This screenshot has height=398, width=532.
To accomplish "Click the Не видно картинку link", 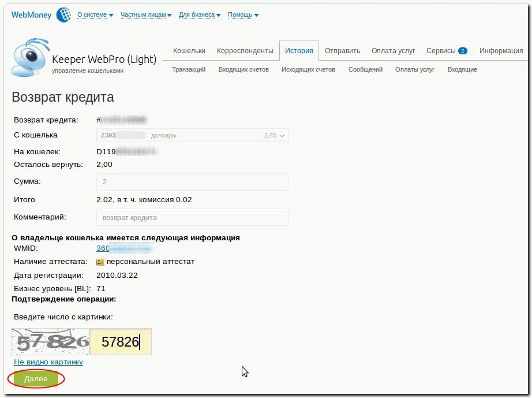I will (48, 362).
